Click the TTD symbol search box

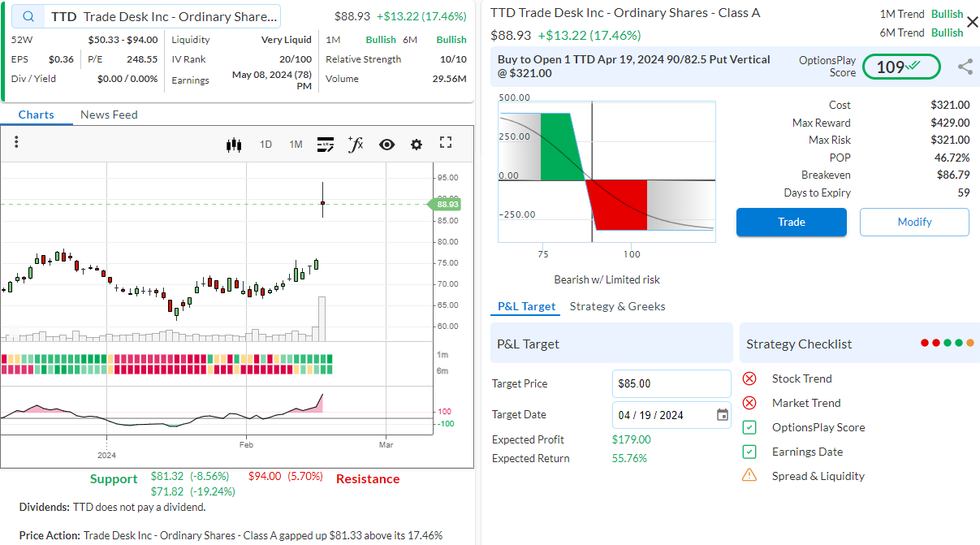click(x=148, y=16)
